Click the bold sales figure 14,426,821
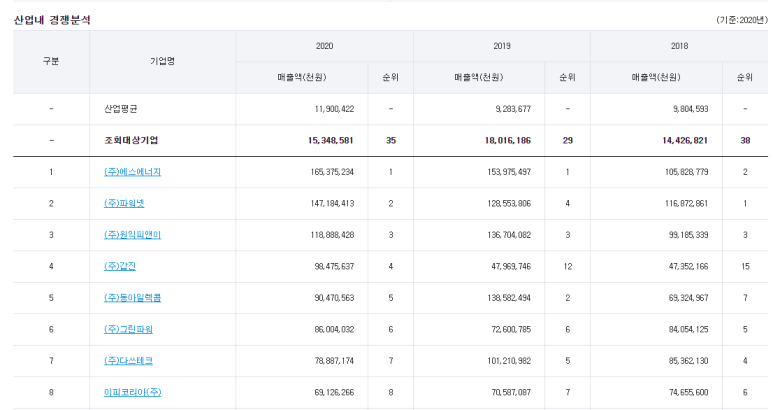The height and width of the screenshot is (410, 773). coord(685,140)
